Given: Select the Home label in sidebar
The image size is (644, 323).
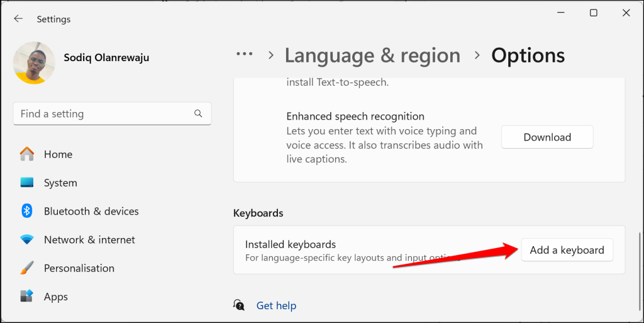Looking at the screenshot, I should pyautogui.click(x=58, y=154).
